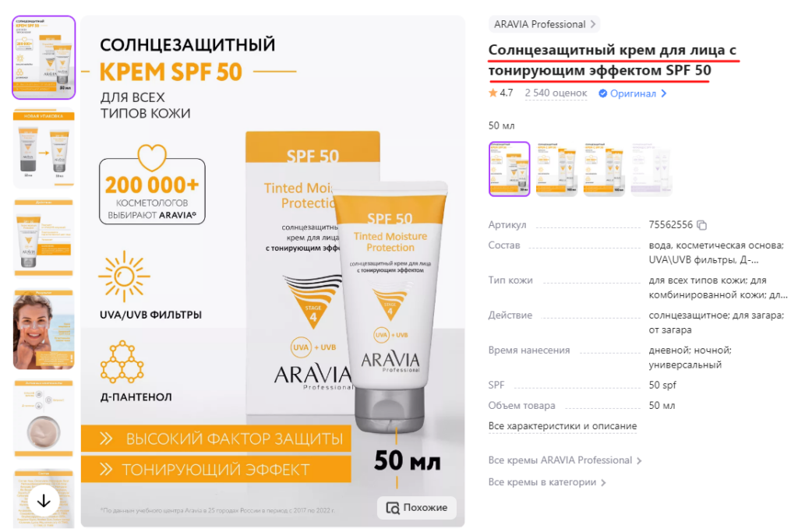798x532 pixels.
Task: Open Все характеристики и описание
Action: click(563, 426)
